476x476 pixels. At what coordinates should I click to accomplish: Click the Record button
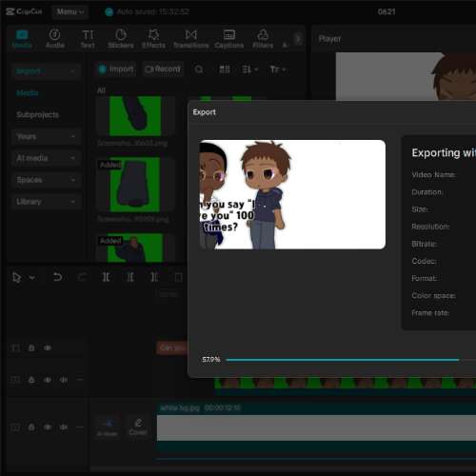coord(163,69)
